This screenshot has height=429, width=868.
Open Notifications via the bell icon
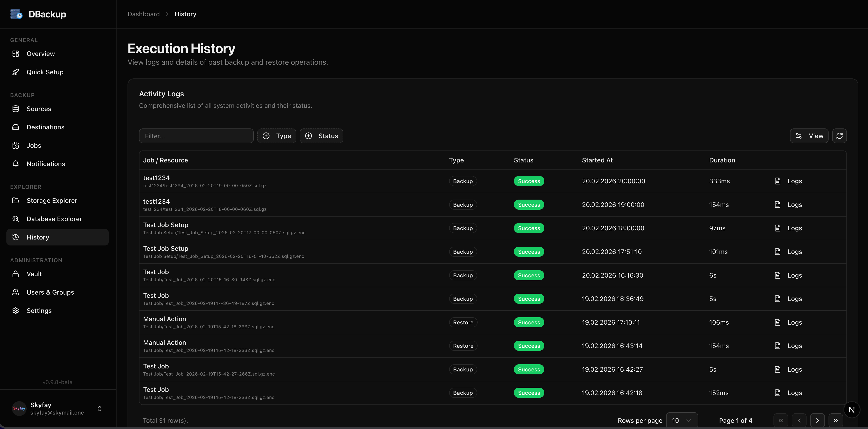point(16,164)
